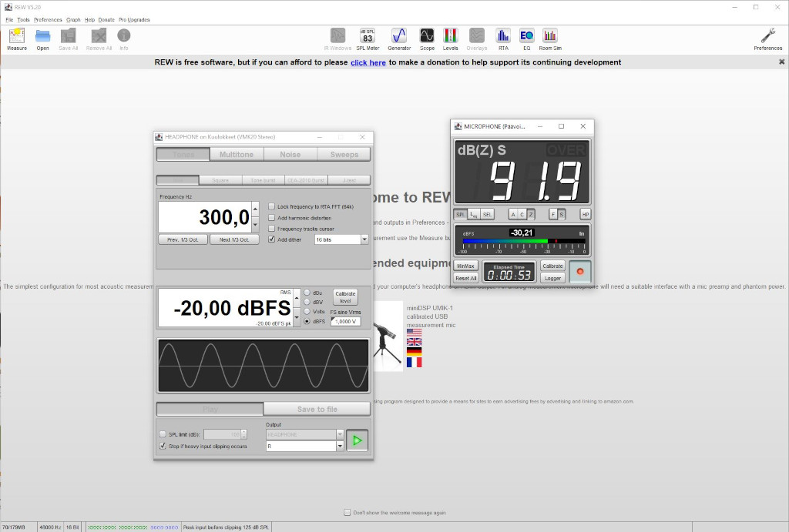This screenshot has height=532, width=789.
Task: Open IR Windows tool
Action: (x=337, y=39)
